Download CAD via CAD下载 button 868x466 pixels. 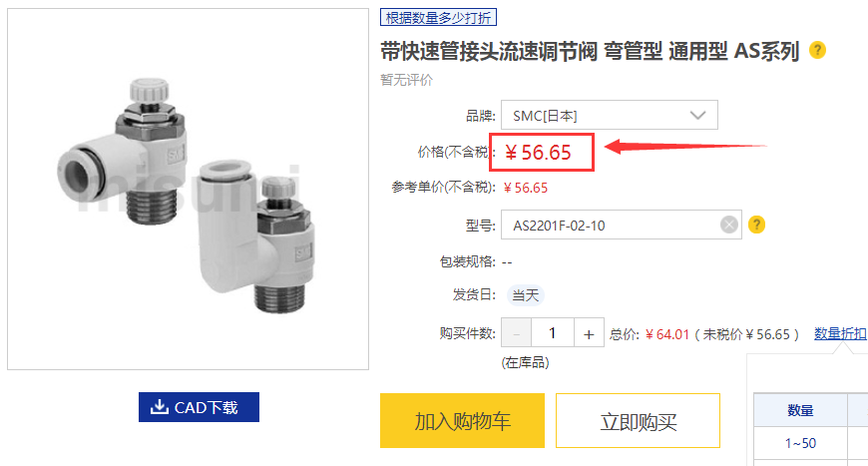(x=199, y=407)
